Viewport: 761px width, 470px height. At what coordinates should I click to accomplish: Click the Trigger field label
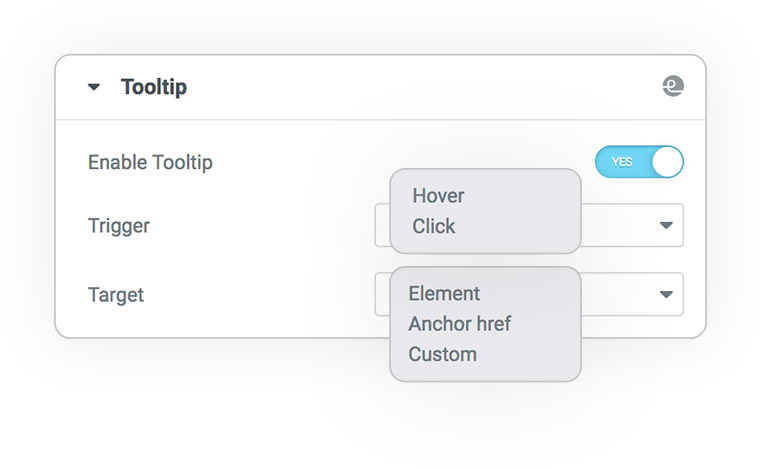119,226
